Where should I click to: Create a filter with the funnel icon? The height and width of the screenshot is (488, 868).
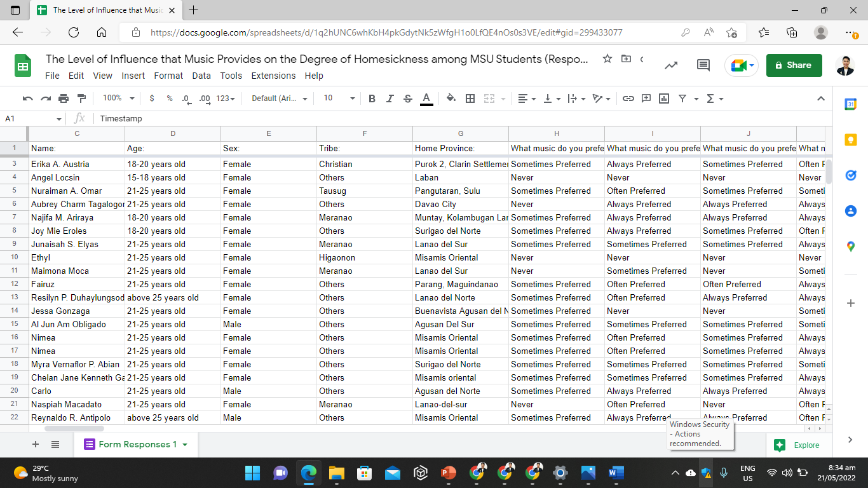(682, 98)
